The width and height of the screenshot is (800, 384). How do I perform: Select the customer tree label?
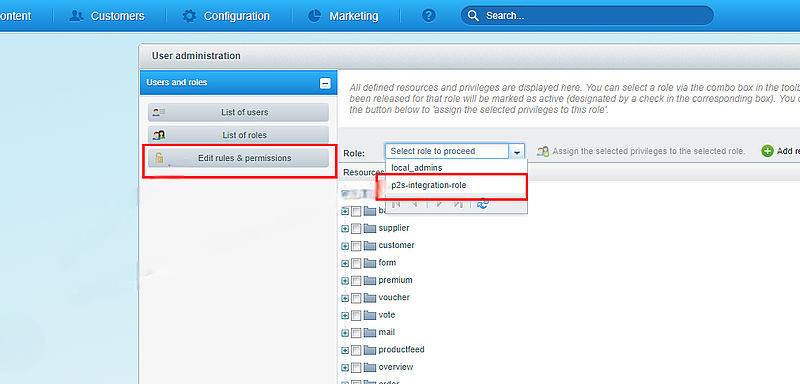point(396,245)
